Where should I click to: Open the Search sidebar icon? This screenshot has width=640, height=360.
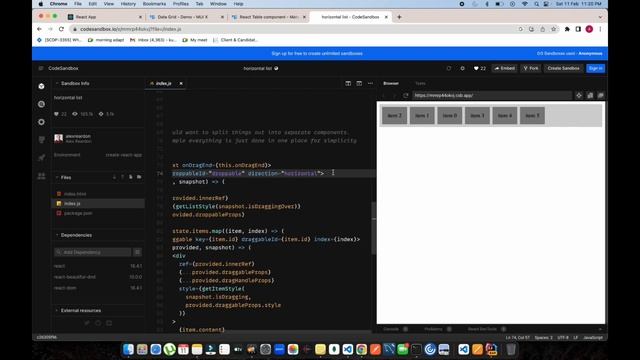(41, 104)
